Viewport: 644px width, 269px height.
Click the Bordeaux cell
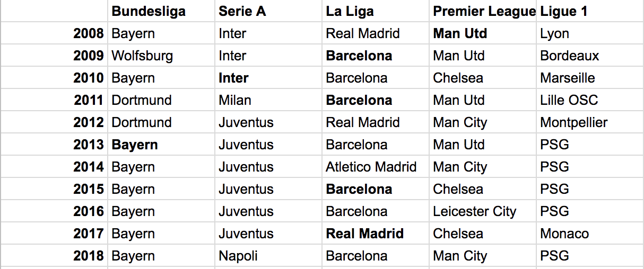tap(590, 56)
